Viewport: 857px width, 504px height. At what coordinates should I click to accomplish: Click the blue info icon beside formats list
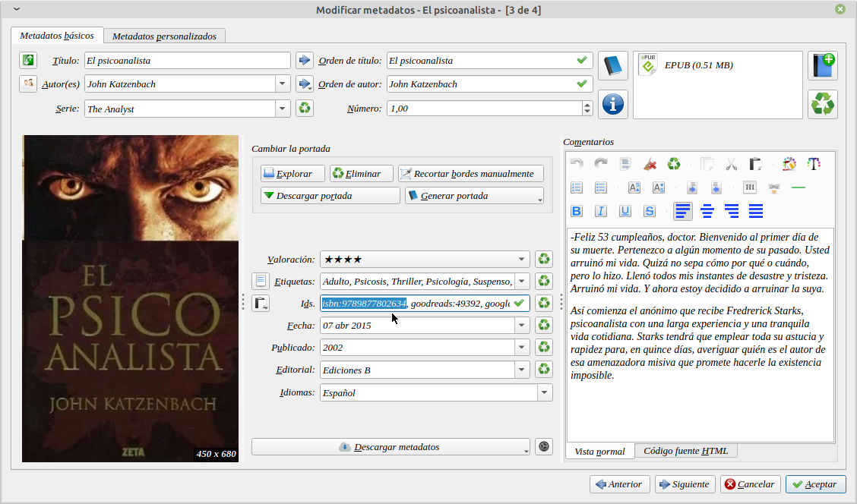(x=613, y=104)
